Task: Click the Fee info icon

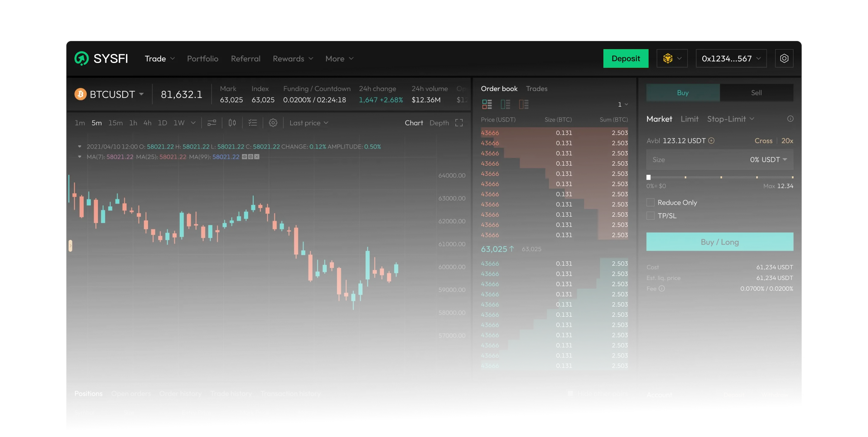Action: (662, 288)
